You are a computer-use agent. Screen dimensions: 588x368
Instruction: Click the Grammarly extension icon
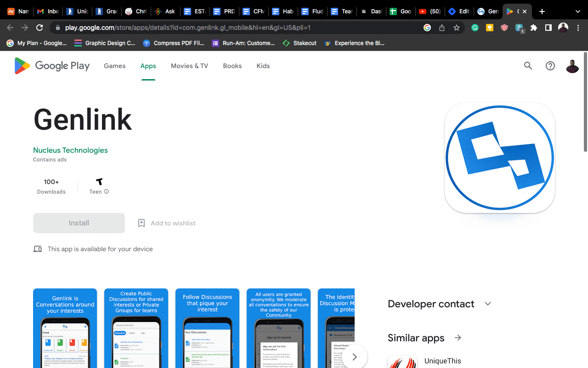[475, 28]
